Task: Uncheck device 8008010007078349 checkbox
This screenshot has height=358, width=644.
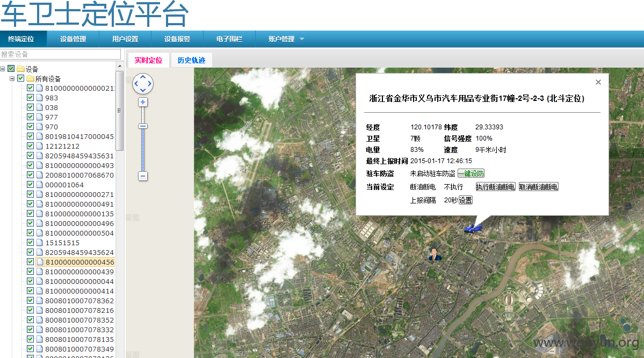Action: [31, 348]
